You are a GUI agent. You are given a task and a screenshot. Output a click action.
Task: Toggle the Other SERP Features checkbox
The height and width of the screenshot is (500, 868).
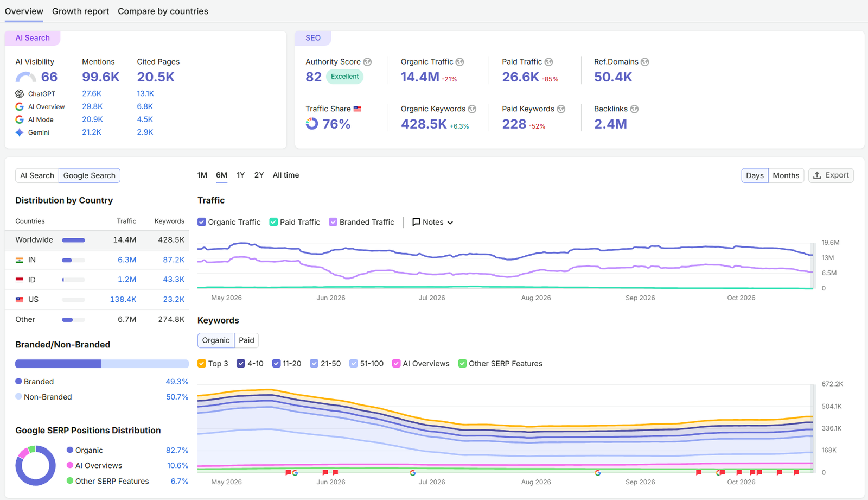[x=462, y=364]
